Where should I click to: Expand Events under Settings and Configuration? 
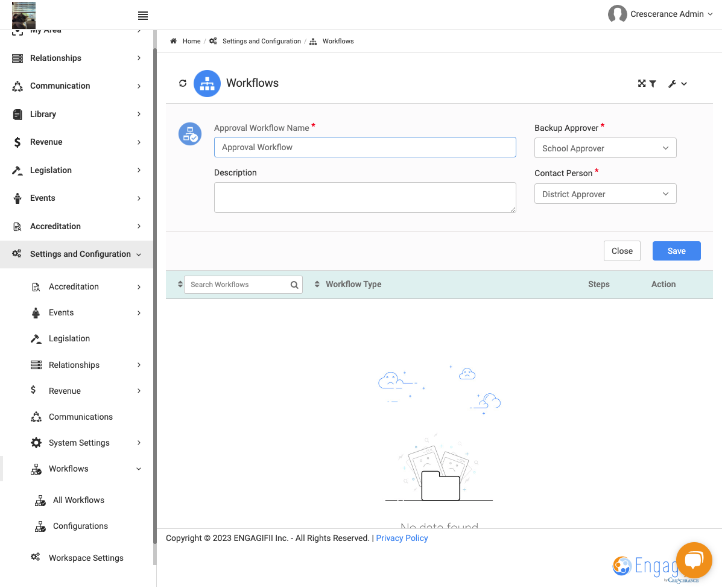(x=139, y=313)
